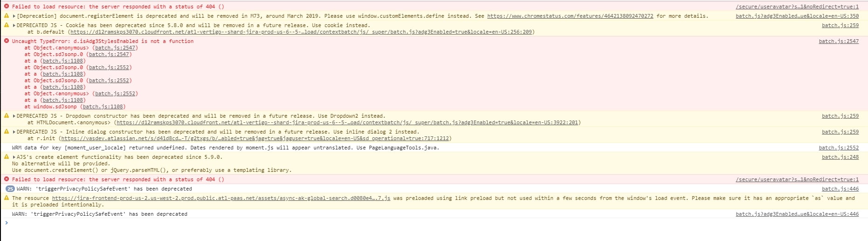Click warning icon of AJS create element message

pos(7,157)
